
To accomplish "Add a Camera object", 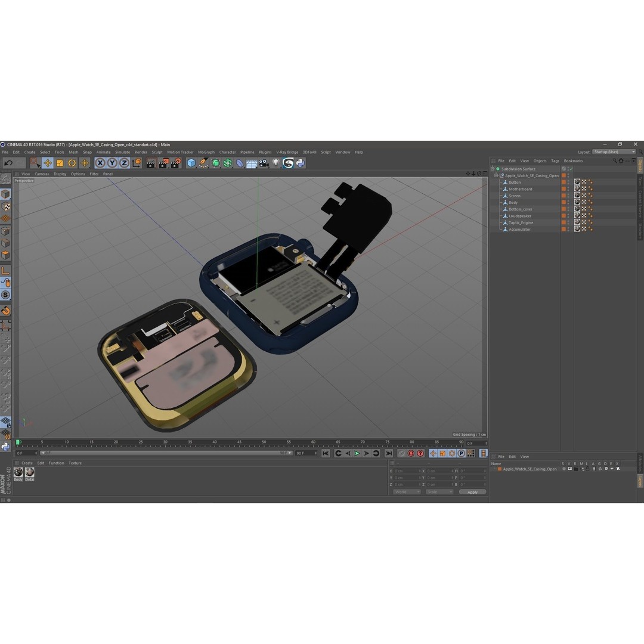I will (264, 163).
